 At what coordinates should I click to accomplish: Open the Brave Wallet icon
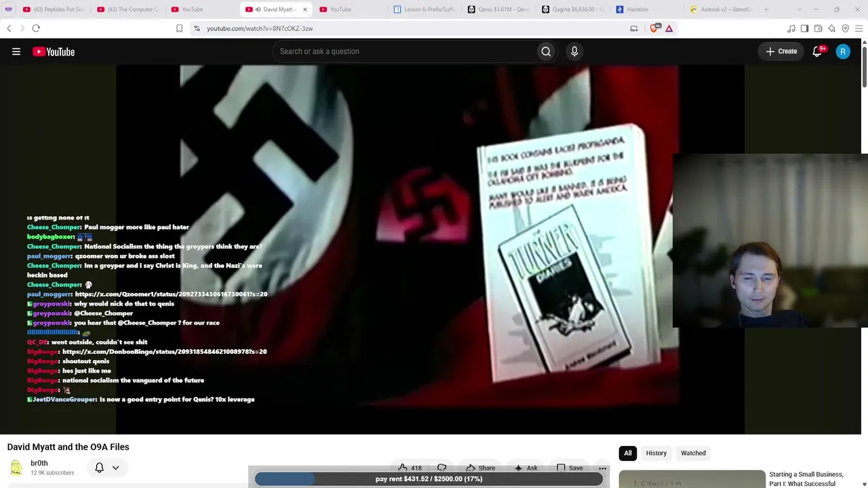(x=818, y=28)
